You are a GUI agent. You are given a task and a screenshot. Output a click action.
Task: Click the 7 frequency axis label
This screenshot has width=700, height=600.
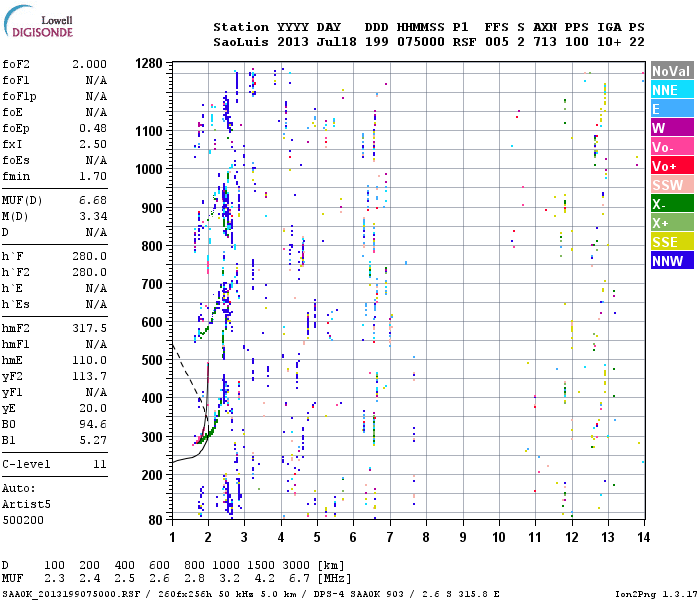(390, 537)
